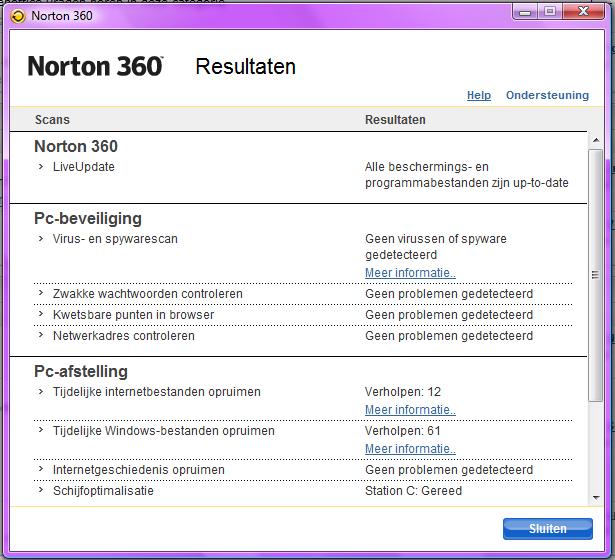Close the Norton 360 window
The width and height of the screenshot is (615, 560).
583,12
